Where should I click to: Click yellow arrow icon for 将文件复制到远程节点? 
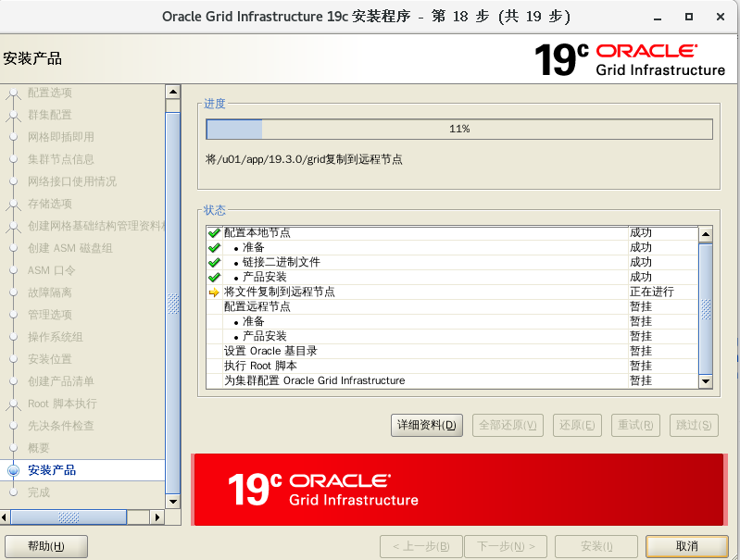tap(214, 292)
